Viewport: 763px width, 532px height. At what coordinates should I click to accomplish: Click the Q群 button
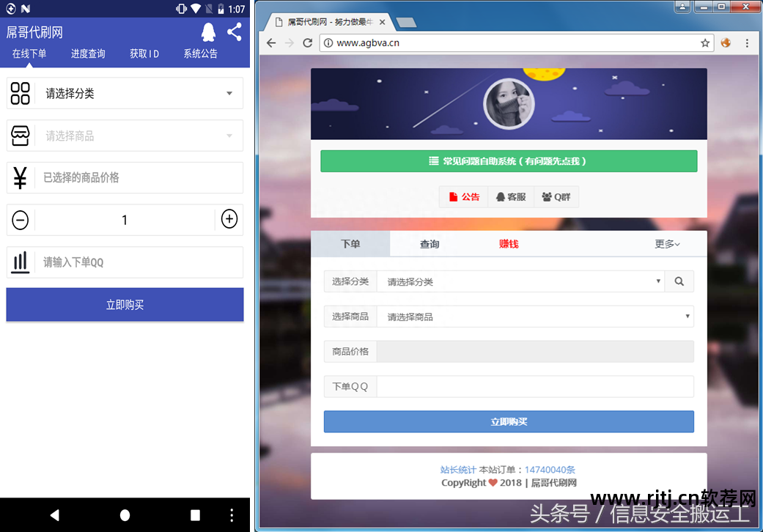(556, 197)
